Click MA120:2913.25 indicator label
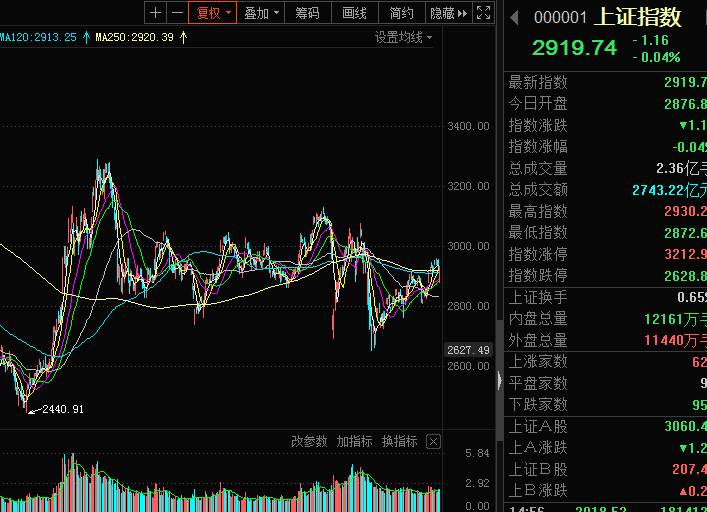Image resolution: width=707 pixels, height=512 pixels. [38, 37]
